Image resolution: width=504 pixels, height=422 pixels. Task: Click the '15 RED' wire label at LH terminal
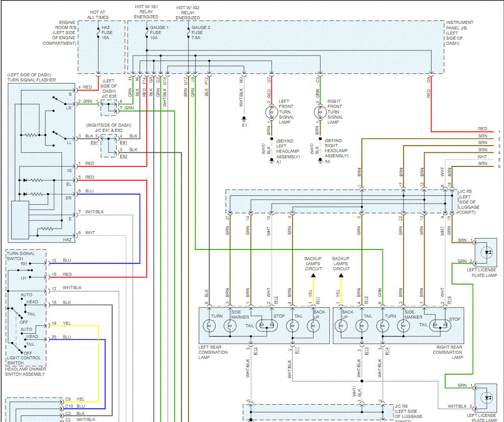coord(61,274)
